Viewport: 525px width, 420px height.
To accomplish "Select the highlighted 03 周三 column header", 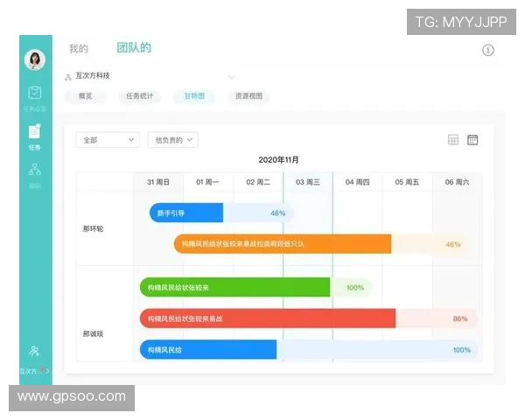I will point(308,182).
